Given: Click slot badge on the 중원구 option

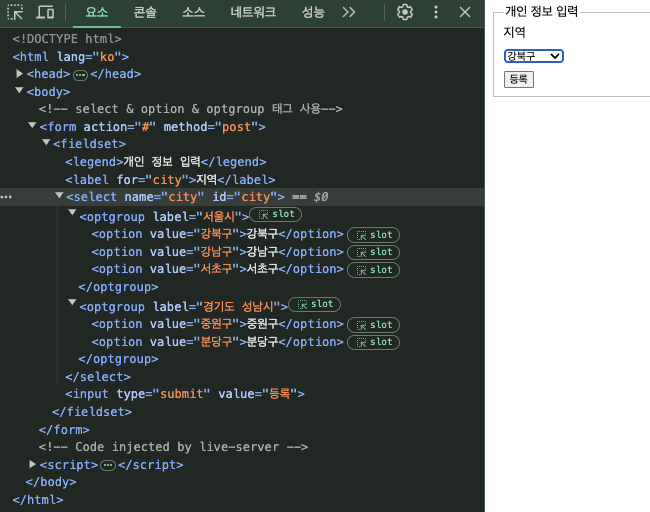Looking at the screenshot, I should [x=374, y=325].
